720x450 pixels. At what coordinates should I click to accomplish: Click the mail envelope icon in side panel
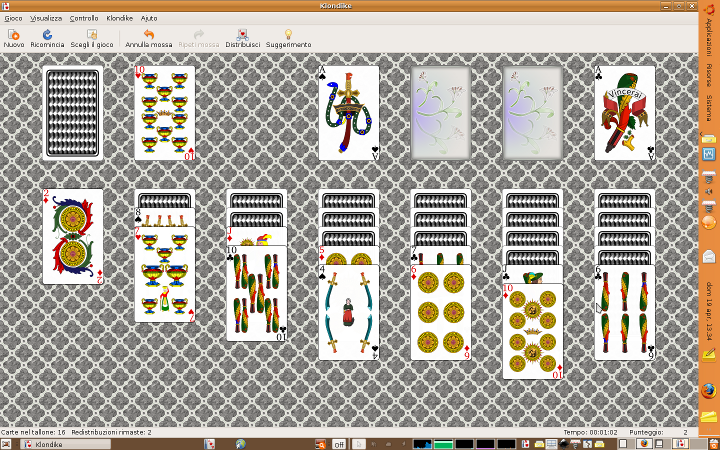[x=709, y=256]
